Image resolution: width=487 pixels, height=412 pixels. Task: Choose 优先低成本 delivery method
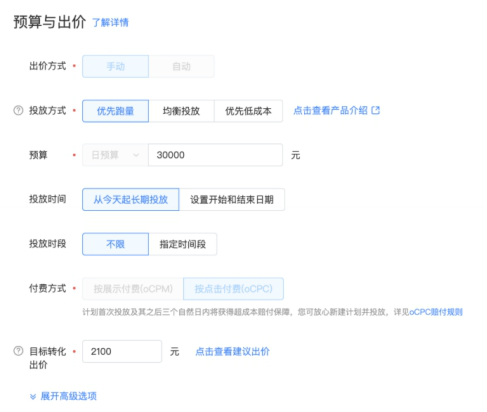pyautogui.click(x=248, y=111)
